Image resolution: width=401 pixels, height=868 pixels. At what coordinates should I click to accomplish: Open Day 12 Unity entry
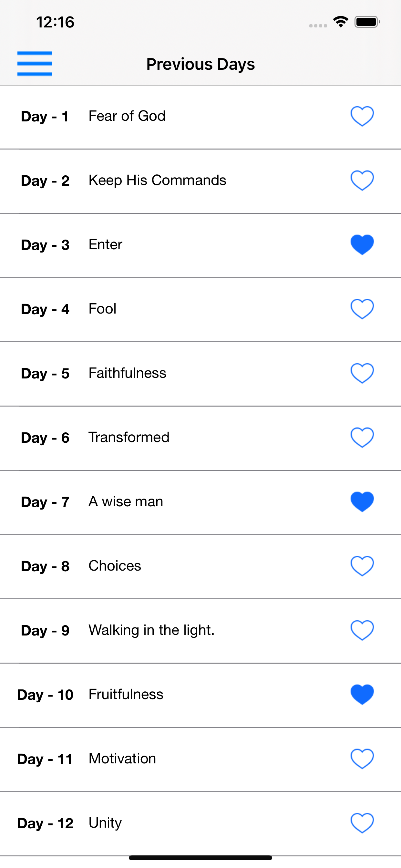200,824
